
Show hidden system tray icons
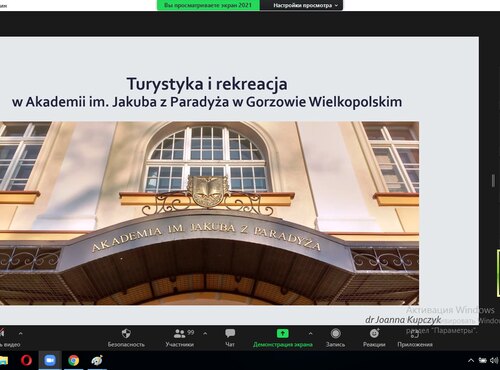[471, 360]
